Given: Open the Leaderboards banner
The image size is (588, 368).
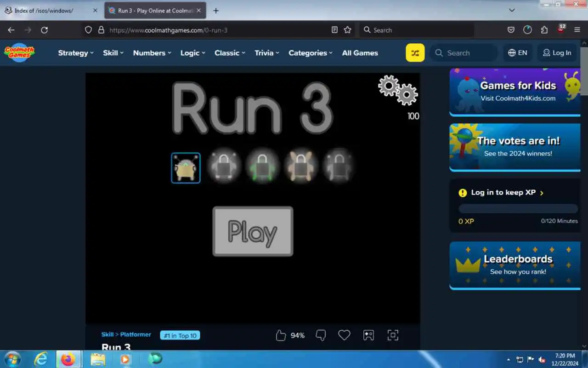Looking at the screenshot, I should [x=515, y=265].
